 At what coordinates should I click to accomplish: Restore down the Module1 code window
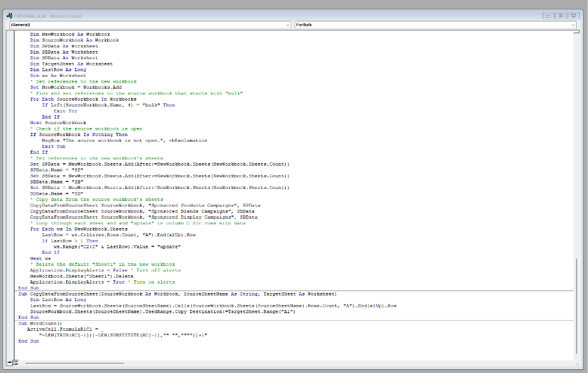[x=562, y=15]
